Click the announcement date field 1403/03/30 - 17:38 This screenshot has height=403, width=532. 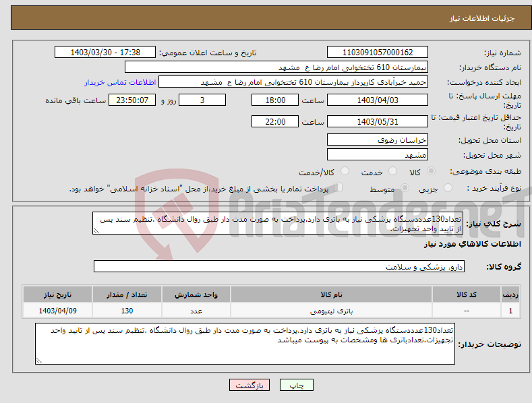[105, 53]
